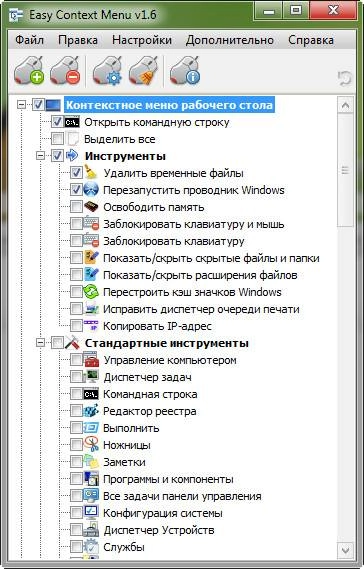This screenshot has height=569, width=364.
Task: Open context menu cleaner mouse icon with broom
Action: tap(143, 71)
